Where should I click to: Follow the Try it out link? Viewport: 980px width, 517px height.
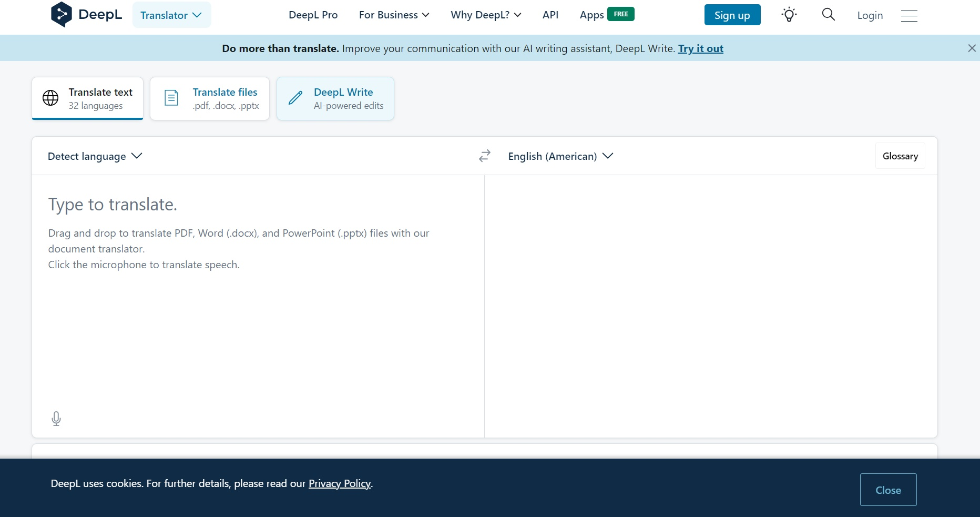tap(701, 48)
